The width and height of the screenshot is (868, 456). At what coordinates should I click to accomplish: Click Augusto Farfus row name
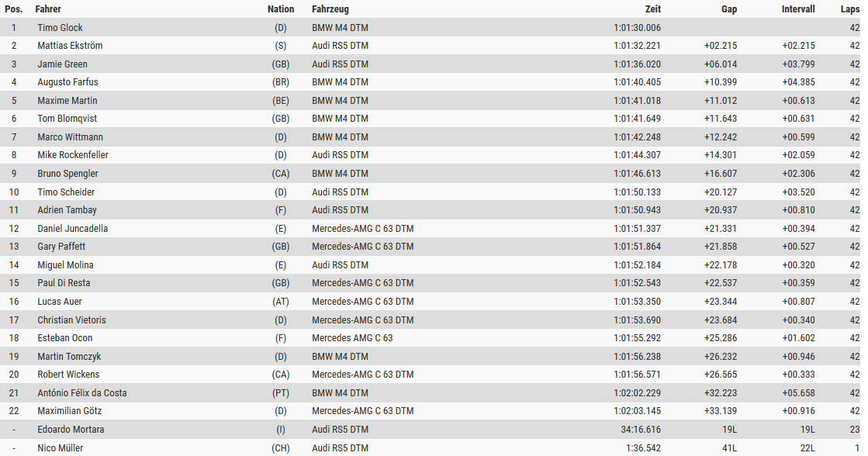point(67,82)
